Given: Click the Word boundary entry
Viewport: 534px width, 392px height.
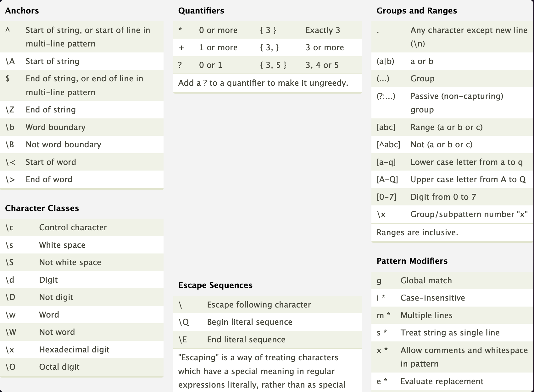Looking at the screenshot, I should [x=55, y=127].
